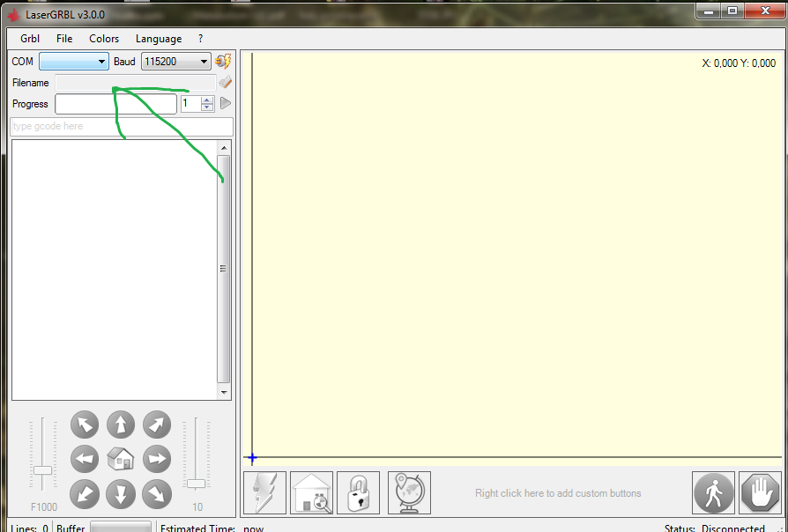The width and height of the screenshot is (788, 532).
Task: Click the Buffer indicator bar
Action: point(121,527)
